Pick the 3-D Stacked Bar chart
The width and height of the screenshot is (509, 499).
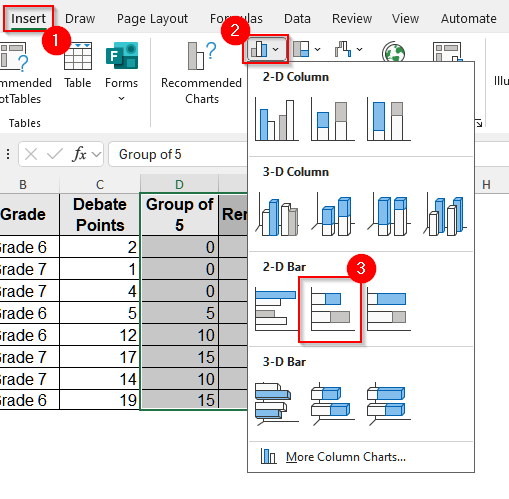click(x=333, y=404)
